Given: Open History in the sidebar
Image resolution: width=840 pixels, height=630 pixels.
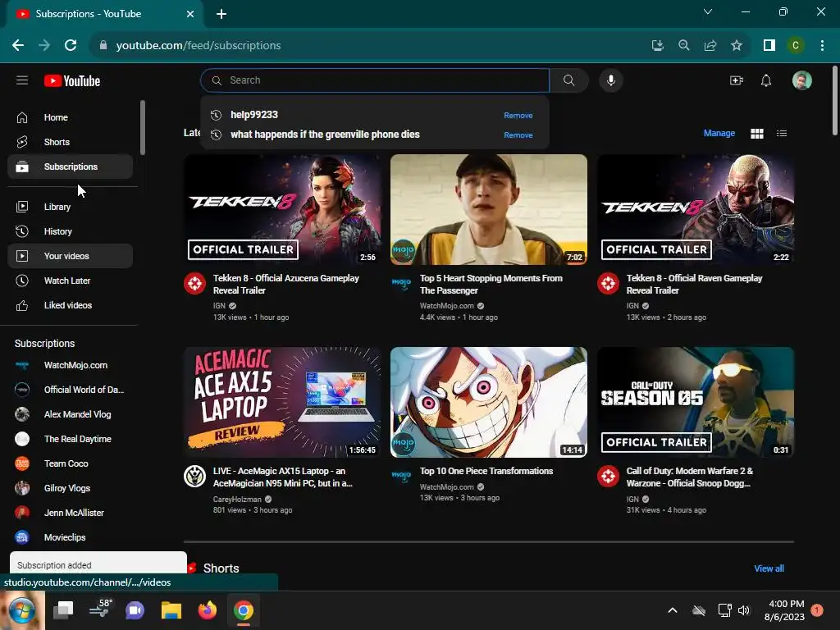Looking at the screenshot, I should click(x=71, y=231).
